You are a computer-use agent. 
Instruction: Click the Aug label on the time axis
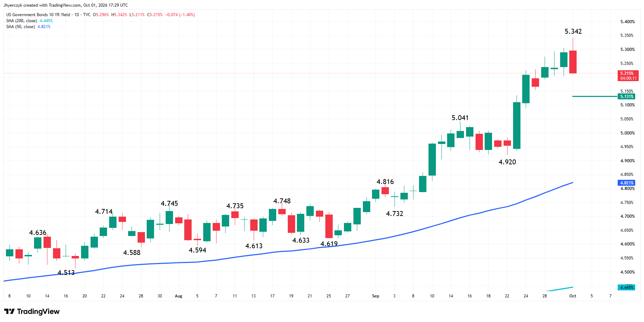point(179,296)
